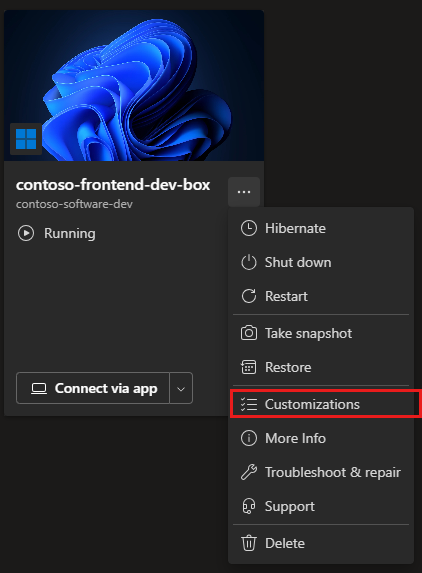This screenshot has height=573, width=422.
Task: Click the Restore calendar icon
Action: pyautogui.click(x=248, y=367)
